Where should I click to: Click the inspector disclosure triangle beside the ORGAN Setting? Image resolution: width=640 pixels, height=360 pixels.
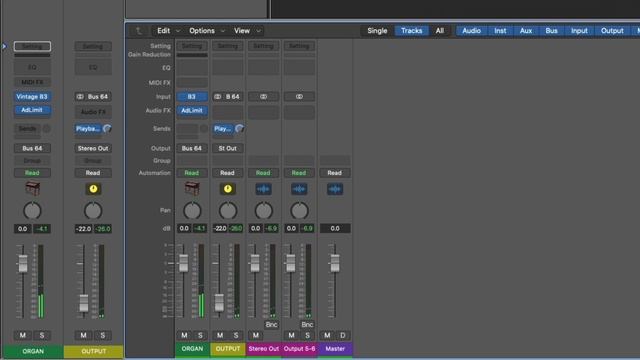(x=4, y=46)
